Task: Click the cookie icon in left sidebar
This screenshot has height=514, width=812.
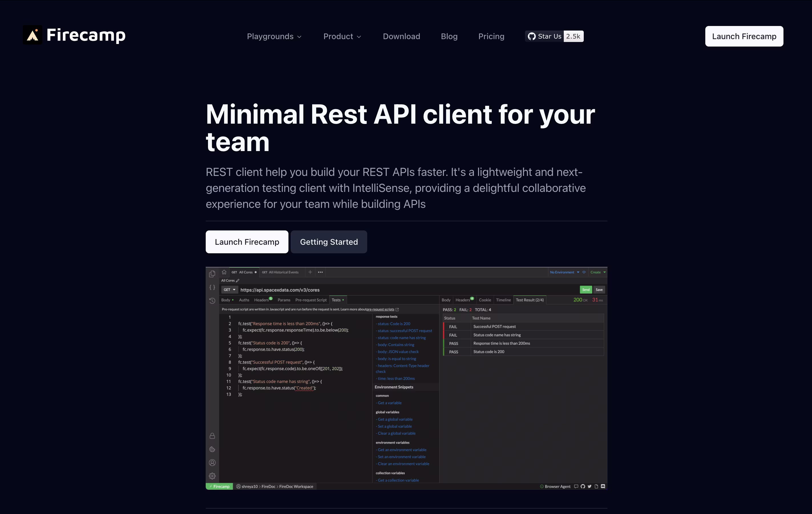Action: point(212,449)
